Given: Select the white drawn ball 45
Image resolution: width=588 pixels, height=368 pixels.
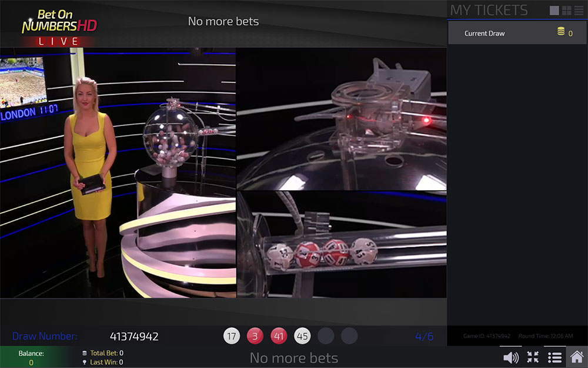Looking at the screenshot, I should tap(302, 336).
